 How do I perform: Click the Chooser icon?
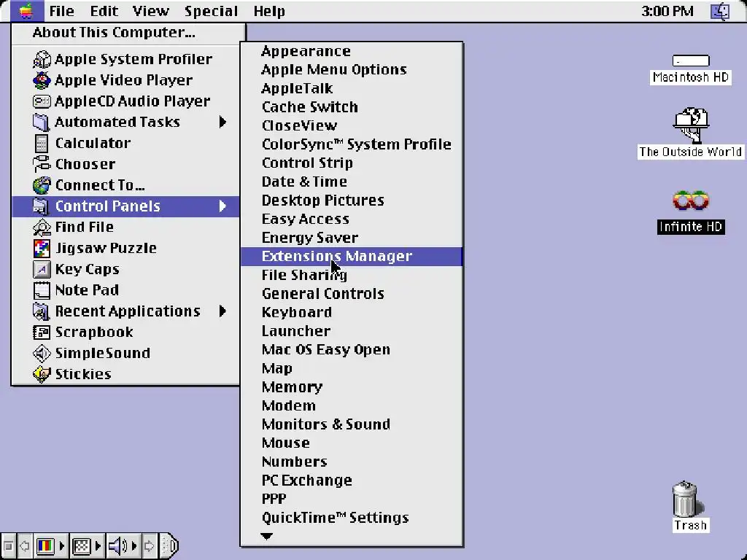[x=42, y=164]
